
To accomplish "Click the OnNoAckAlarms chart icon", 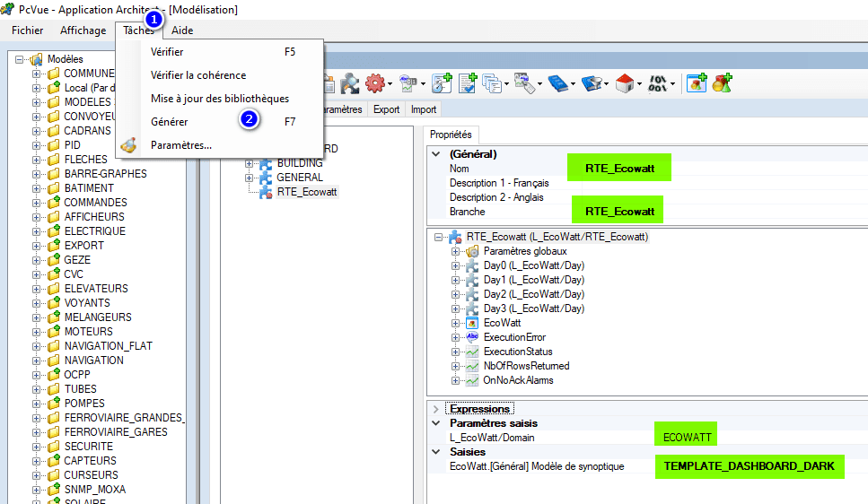I will pyautogui.click(x=472, y=380).
